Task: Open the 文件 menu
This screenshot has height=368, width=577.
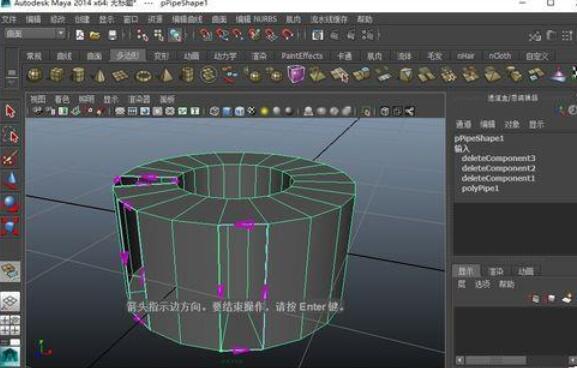Action: pos(8,19)
